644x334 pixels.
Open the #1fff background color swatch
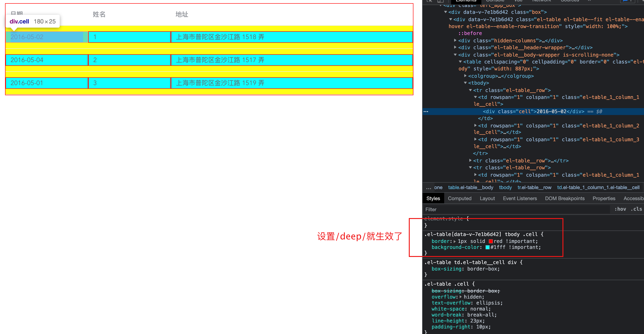pos(488,247)
